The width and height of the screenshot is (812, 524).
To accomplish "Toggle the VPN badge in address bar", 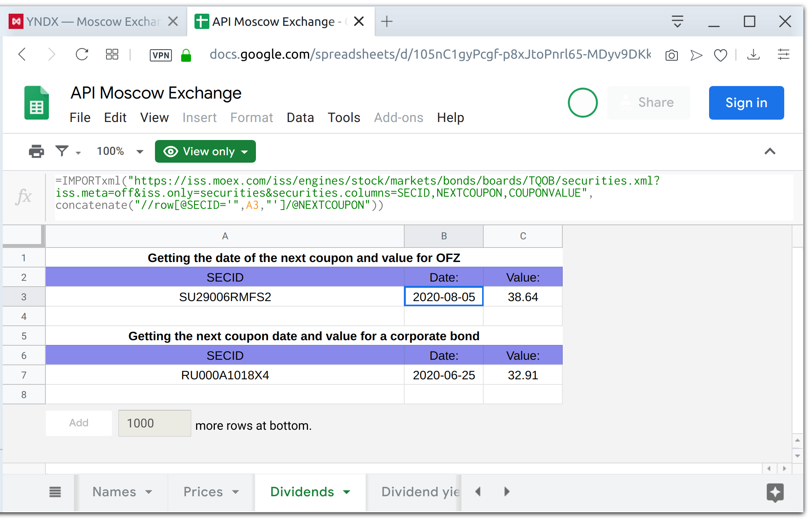I will (160, 55).
